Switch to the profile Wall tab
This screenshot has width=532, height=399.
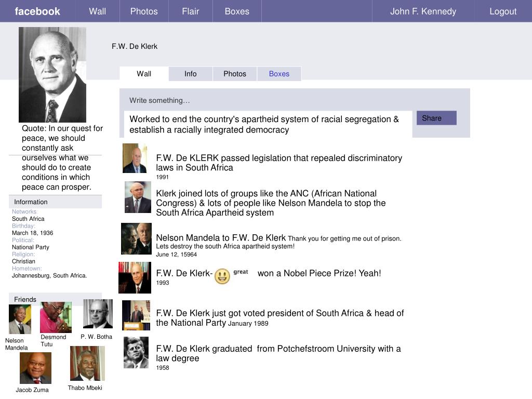tap(144, 74)
